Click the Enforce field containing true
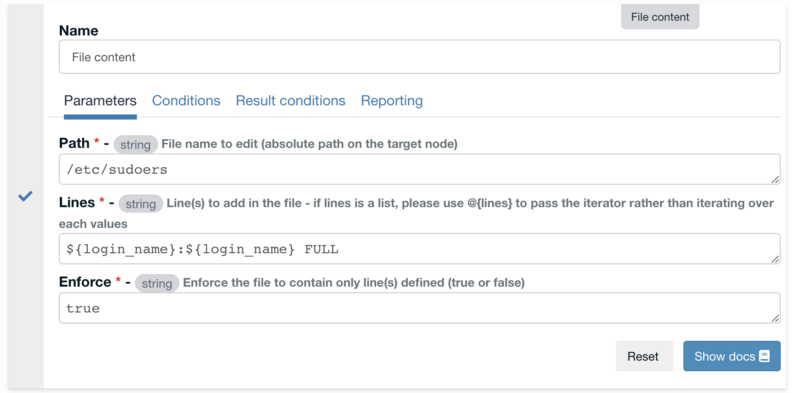The height and width of the screenshot is (393, 800). [x=419, y=308]
